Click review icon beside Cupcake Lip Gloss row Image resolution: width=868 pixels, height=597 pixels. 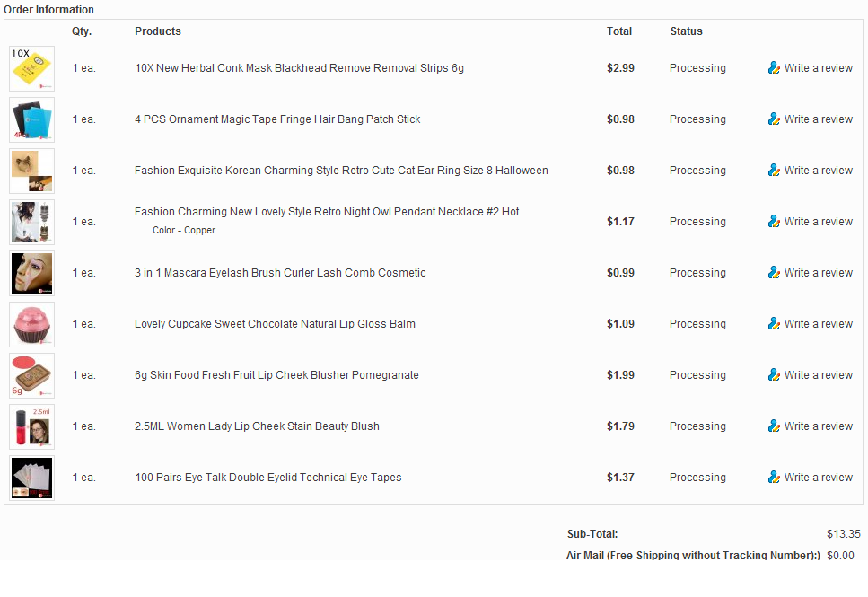(x=774, y=324)
